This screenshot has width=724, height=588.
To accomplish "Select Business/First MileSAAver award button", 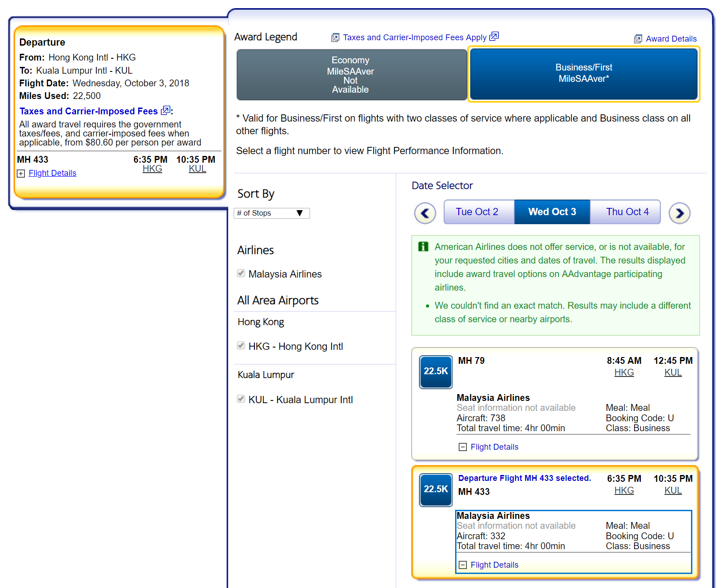I will [x=583, y=74].
